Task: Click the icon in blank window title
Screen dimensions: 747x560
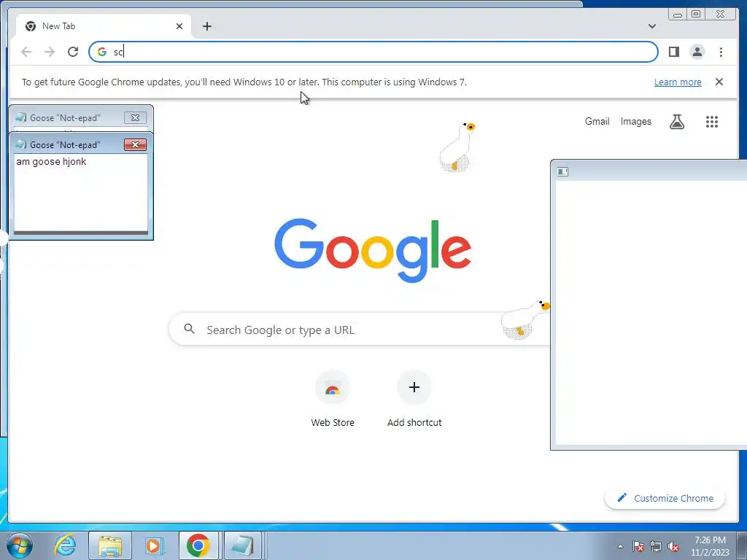Action: 562,172
